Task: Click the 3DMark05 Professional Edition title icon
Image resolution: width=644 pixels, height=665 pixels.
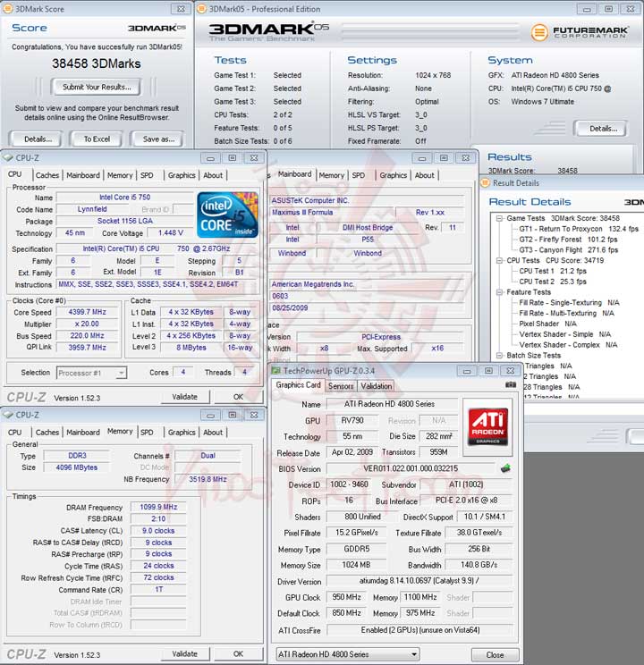Action: [202, 8]
